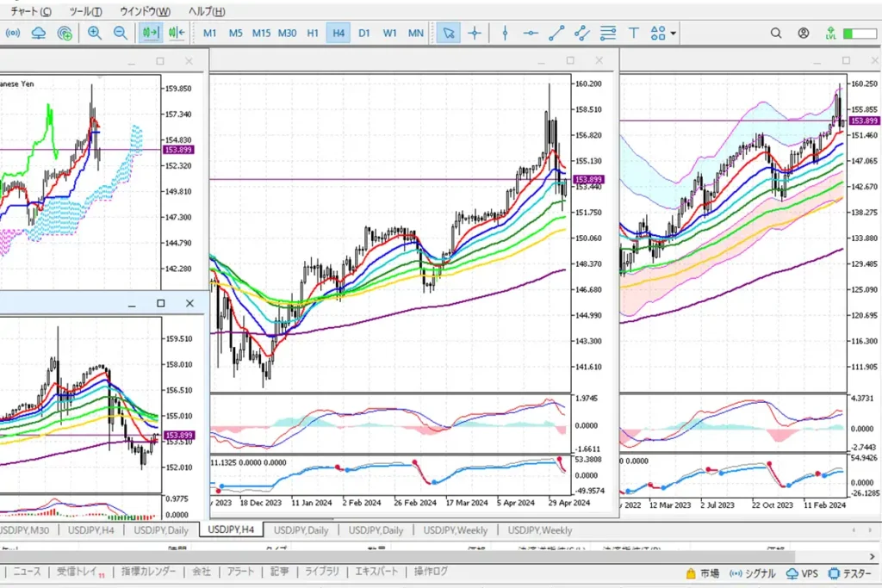Viewport: 882px width, 588px height.
Task: Toggle chart auto-scroll to latest bar
Action: 151,33
